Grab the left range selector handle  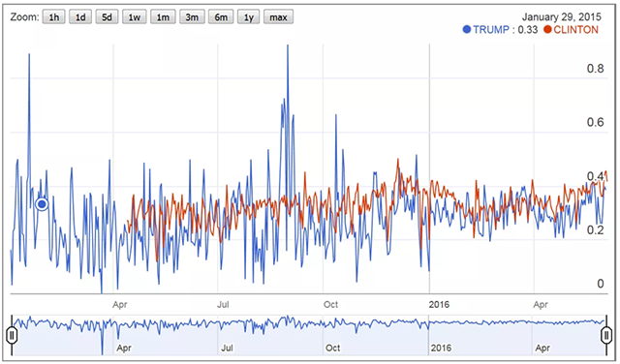tap(12, 336)
